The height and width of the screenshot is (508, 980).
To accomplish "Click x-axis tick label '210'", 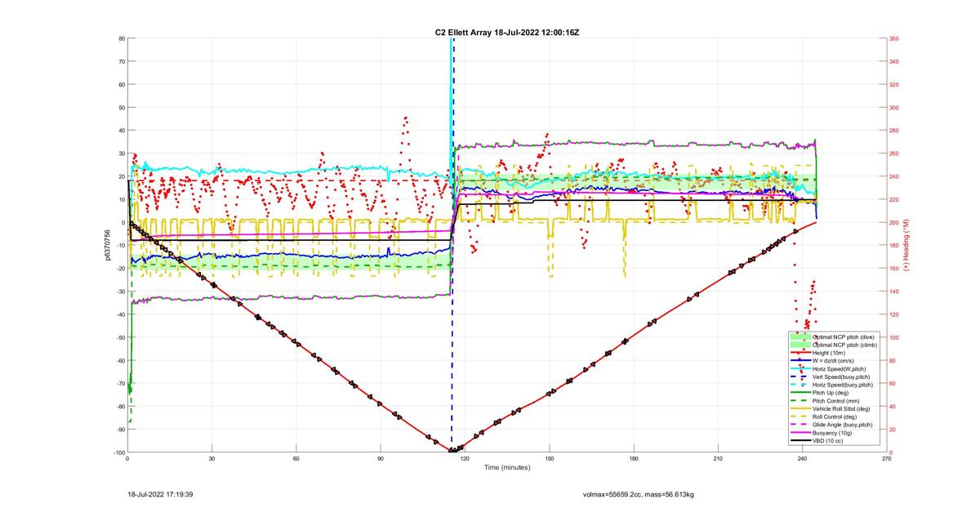I will [x=718, y=459].
